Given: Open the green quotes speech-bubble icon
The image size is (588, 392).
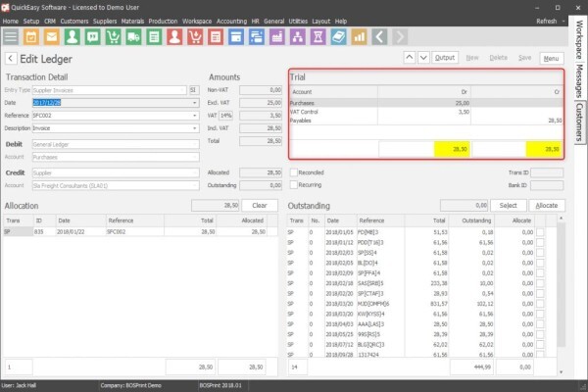Looking at the screenshot, I should click(93, 37).
